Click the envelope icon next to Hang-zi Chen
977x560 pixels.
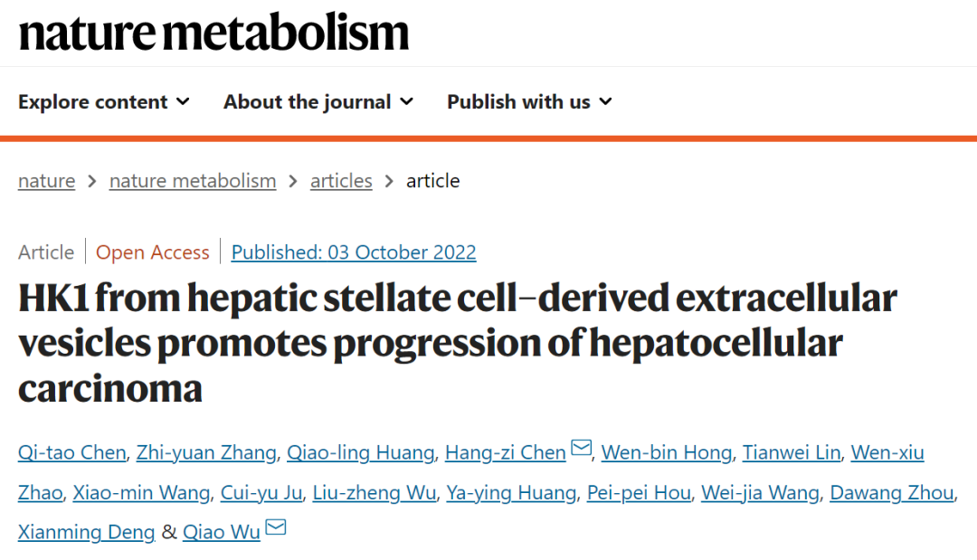[x=581, y=447]
